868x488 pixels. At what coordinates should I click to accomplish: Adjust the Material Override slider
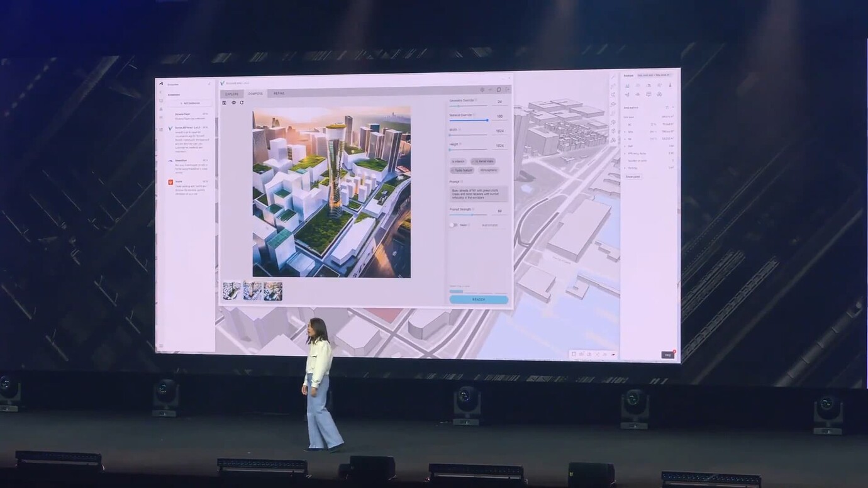click(x=487, y=120)
